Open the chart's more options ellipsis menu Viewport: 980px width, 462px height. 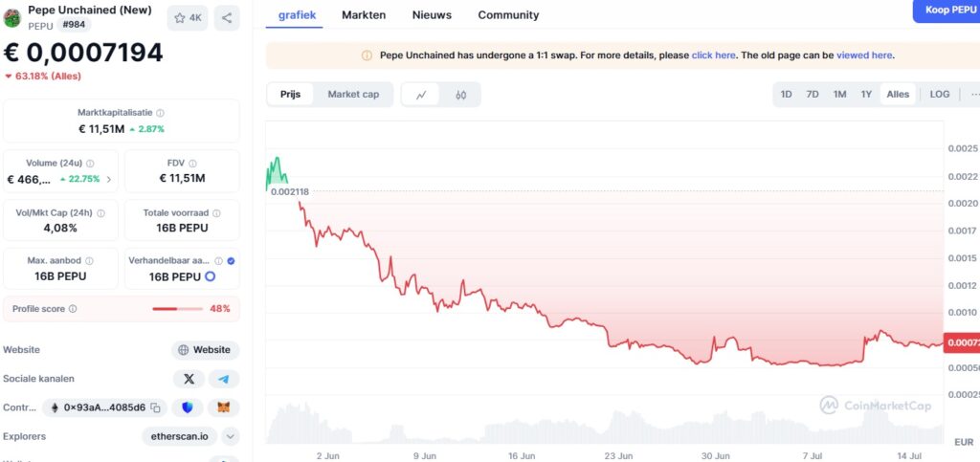pos(973,94)
